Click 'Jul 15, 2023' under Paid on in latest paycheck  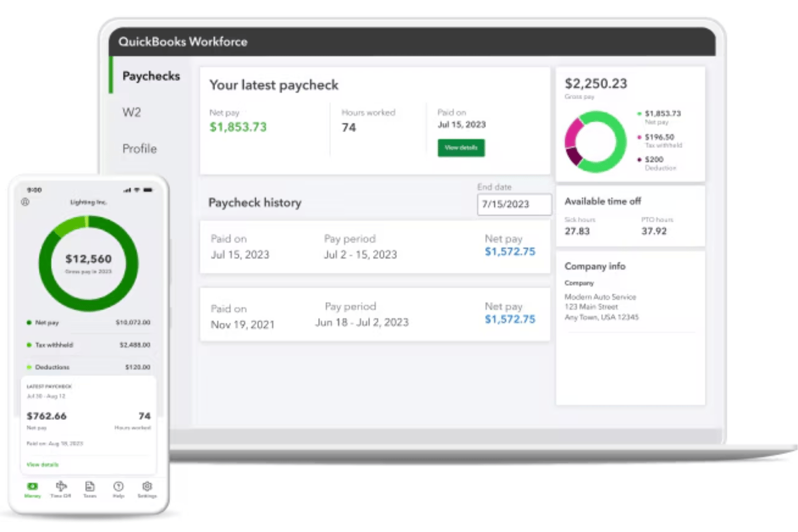click(462, 125)
